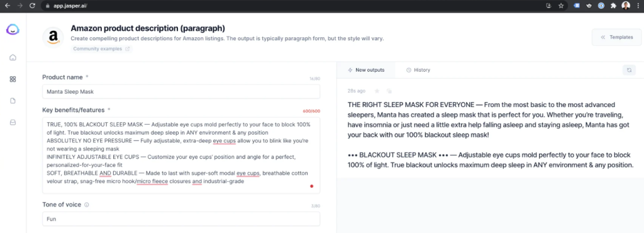The image size is (644, 233).
Task: Open the Dashboard home icon in the sidebar
Action: pyautogui.click(x=13, y=57)
